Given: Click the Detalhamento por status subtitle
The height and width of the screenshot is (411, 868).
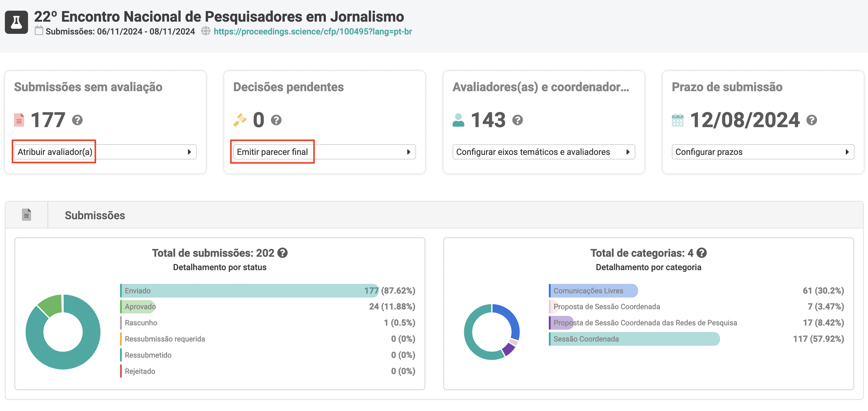Looking at the screenshot, I should click(x=220, y=267).
